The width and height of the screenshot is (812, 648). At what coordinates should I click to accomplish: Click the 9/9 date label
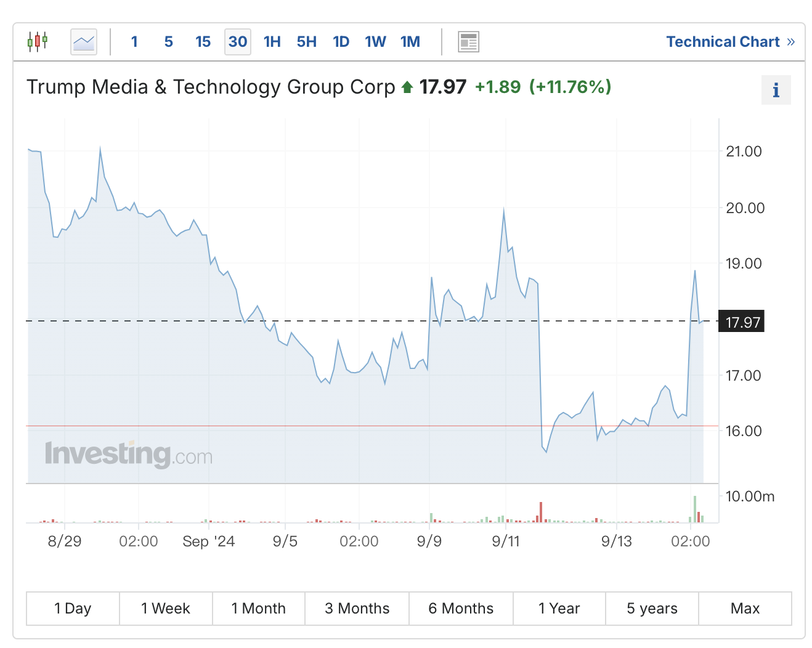click(x=429, y=541)
